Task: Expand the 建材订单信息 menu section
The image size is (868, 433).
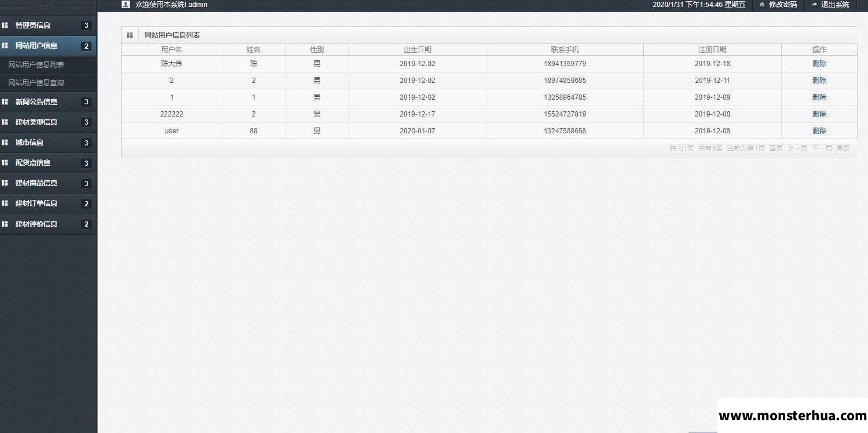Action: click(x=48, y=203)
